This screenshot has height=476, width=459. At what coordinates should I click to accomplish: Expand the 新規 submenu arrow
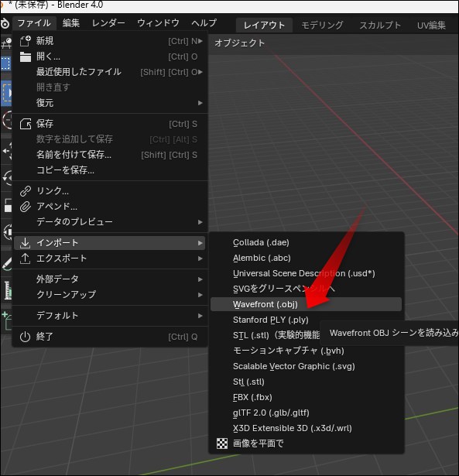200,41
